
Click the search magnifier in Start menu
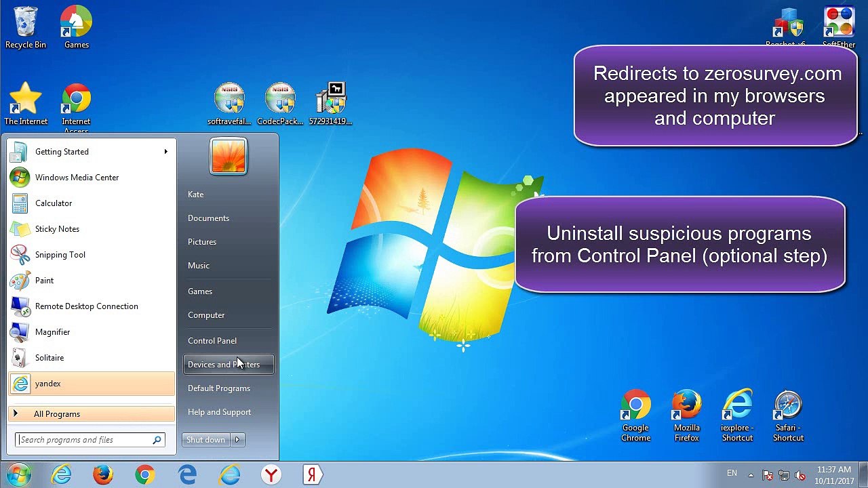(157, 440)
